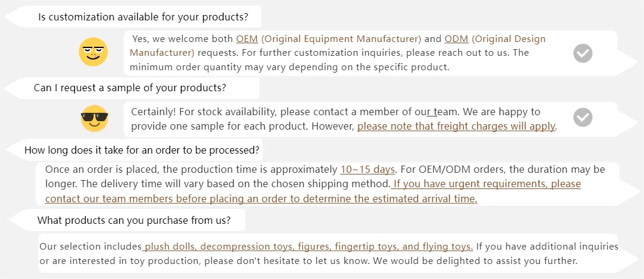Expand 'Is customization available for your products?' question
Viewport: 644px width, 279px height.
tap(143, 17)
